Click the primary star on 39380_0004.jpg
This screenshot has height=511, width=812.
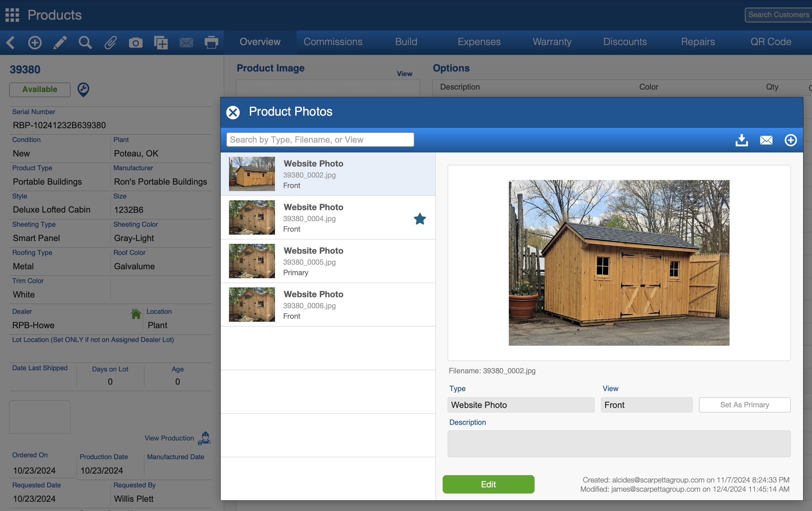tap(420, 219)
